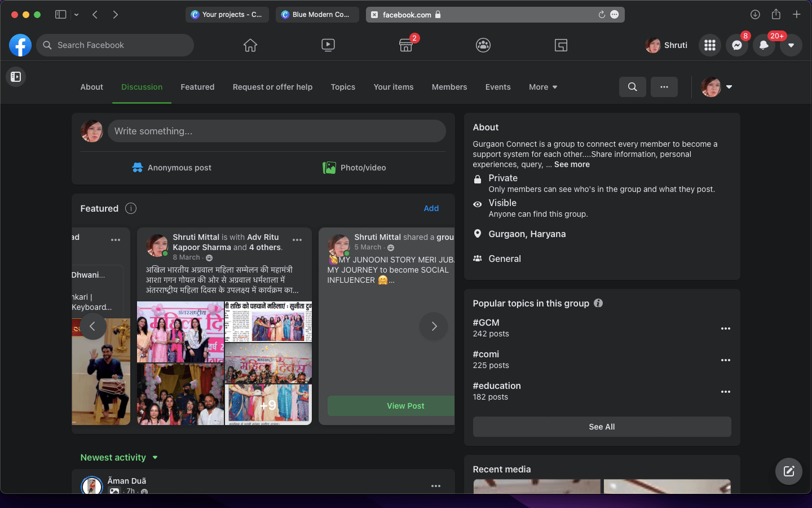
Task: Click the Facebook logo
Action: click(x=20, y=45)
